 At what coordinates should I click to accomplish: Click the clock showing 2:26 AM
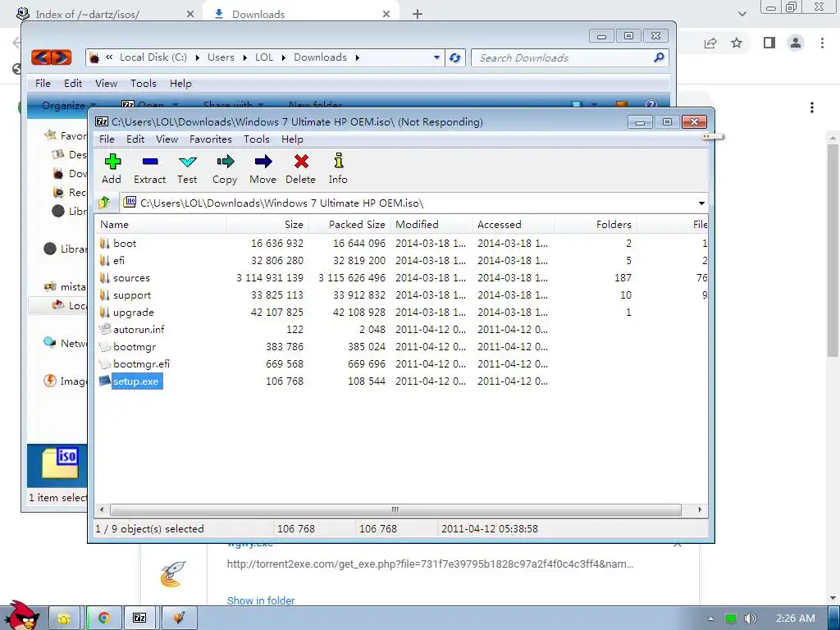pos(796,619)
